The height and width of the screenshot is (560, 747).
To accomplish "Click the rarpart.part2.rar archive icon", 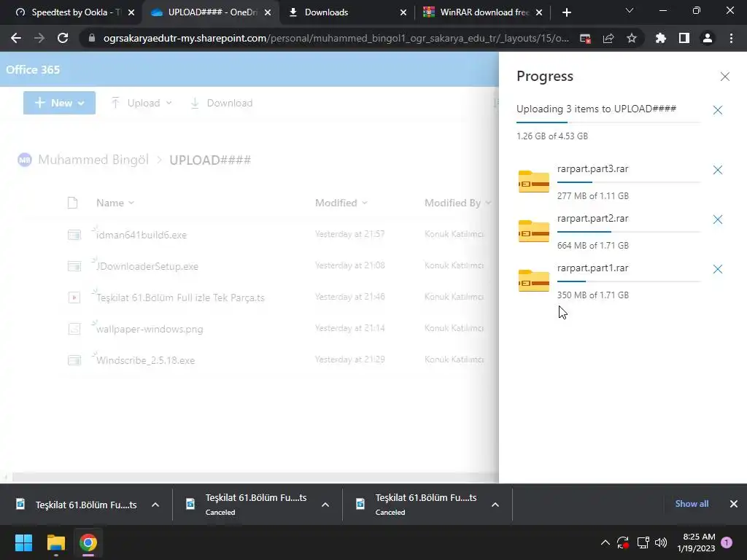I will coord(533,231).
